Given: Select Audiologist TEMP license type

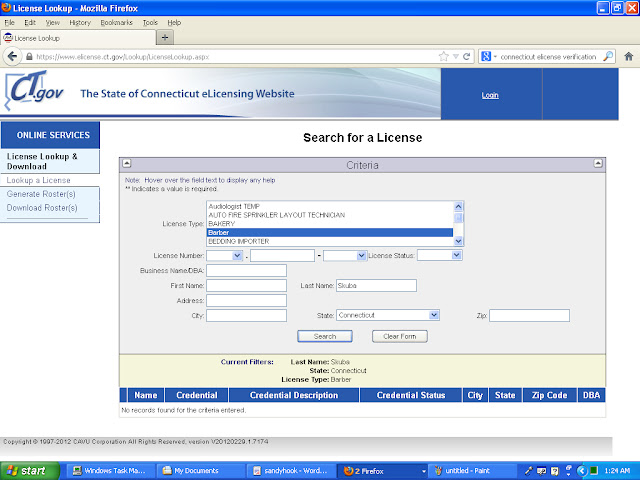Looking at the screenshot, I should click(330, 206).
